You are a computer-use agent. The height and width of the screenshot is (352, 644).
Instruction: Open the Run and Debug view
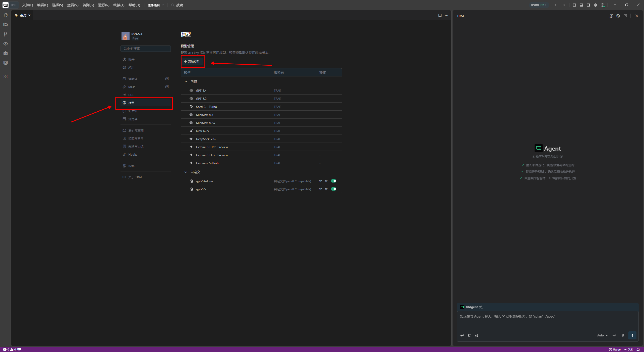(6, 53)
